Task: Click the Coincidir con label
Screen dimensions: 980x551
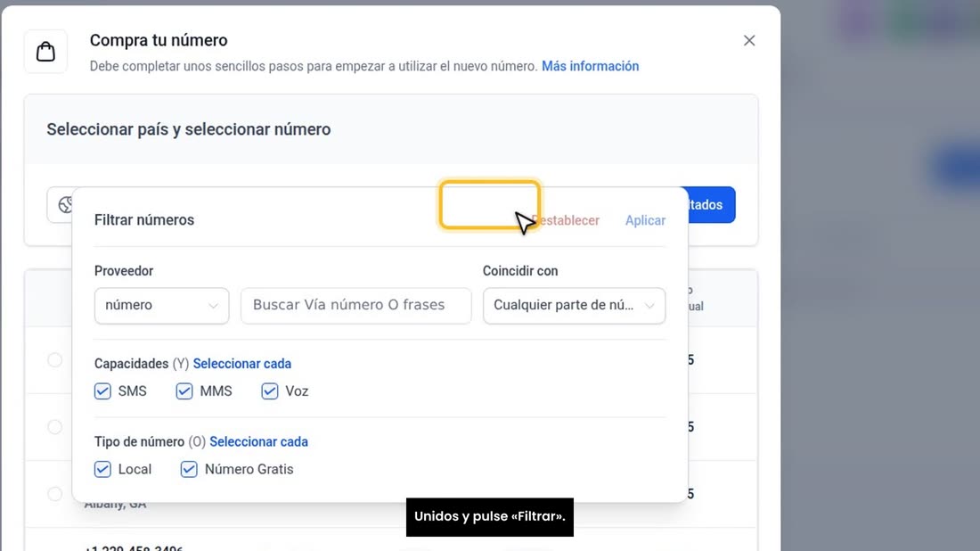Action: [x=520, y=271]
